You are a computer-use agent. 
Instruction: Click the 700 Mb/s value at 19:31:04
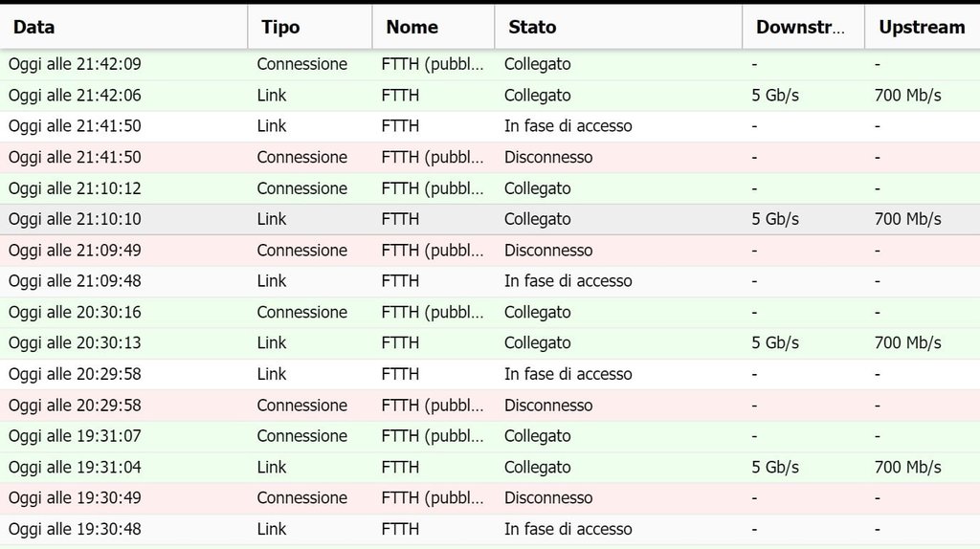(907, 468)
